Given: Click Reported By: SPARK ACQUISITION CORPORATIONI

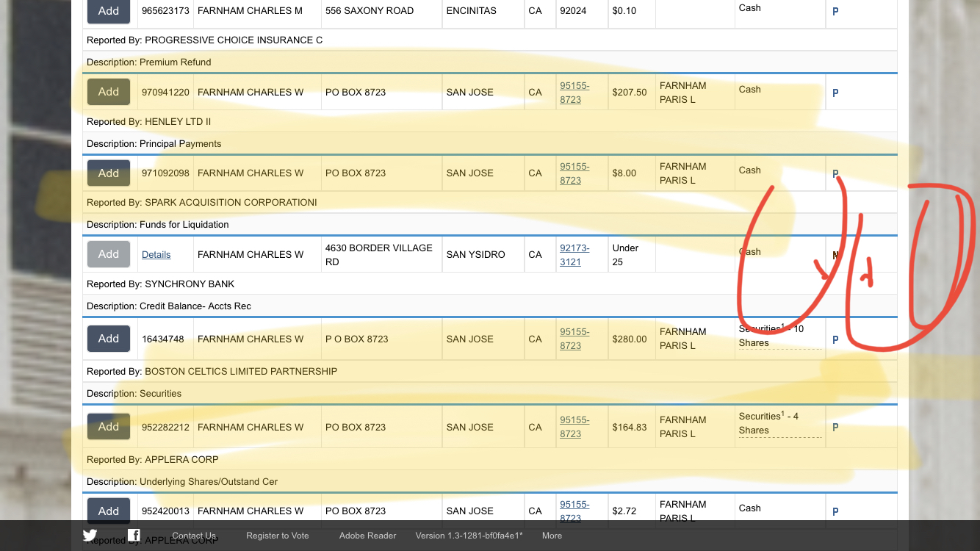Looking at the screenshot, I should coord(202,202).
